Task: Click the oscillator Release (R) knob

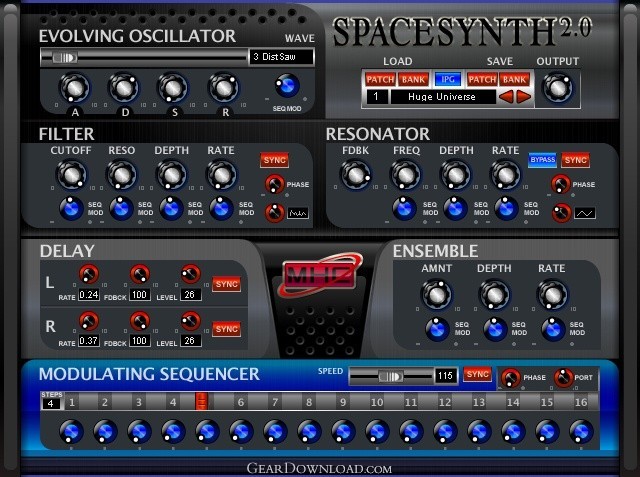Action: pyautogui.click(x=223, y=88)
